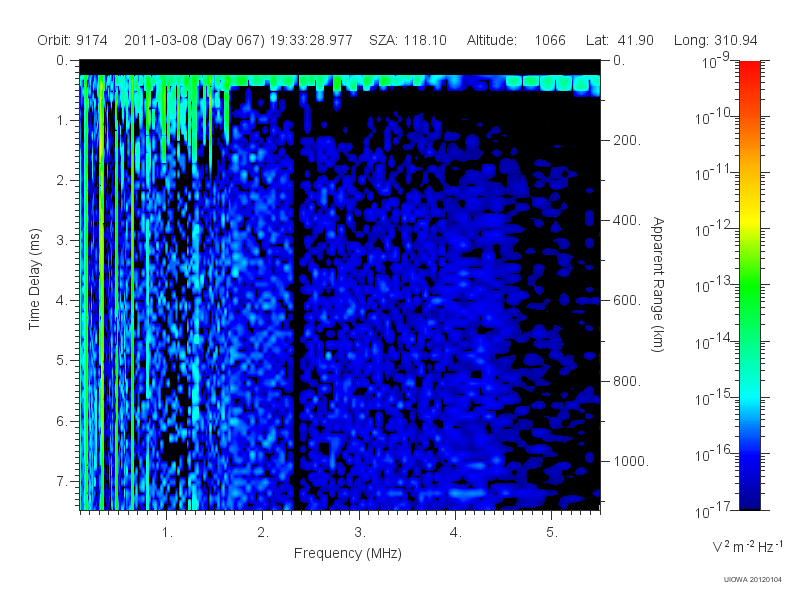Click the "800." apparent range tick label
Image resolution: width=800 pixels, height=600 pixels.
pyautogui.click(x=627, y=381)
